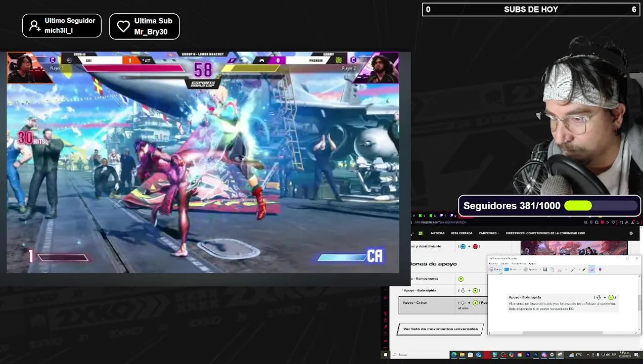Click the save floppy-disk icon in Snipping Tool
This screenshot has height=364, width=643.
545,269
